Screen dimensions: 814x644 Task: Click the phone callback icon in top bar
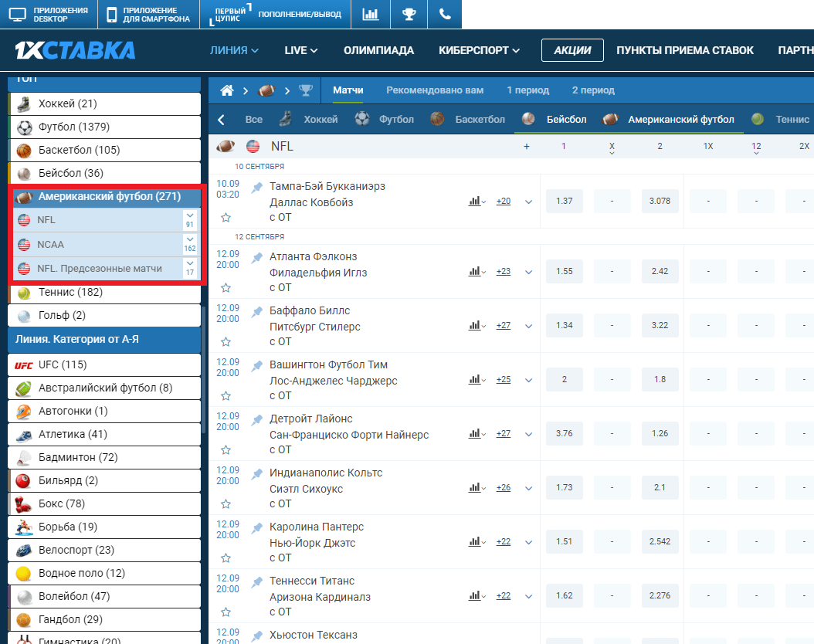coord(445,14)
